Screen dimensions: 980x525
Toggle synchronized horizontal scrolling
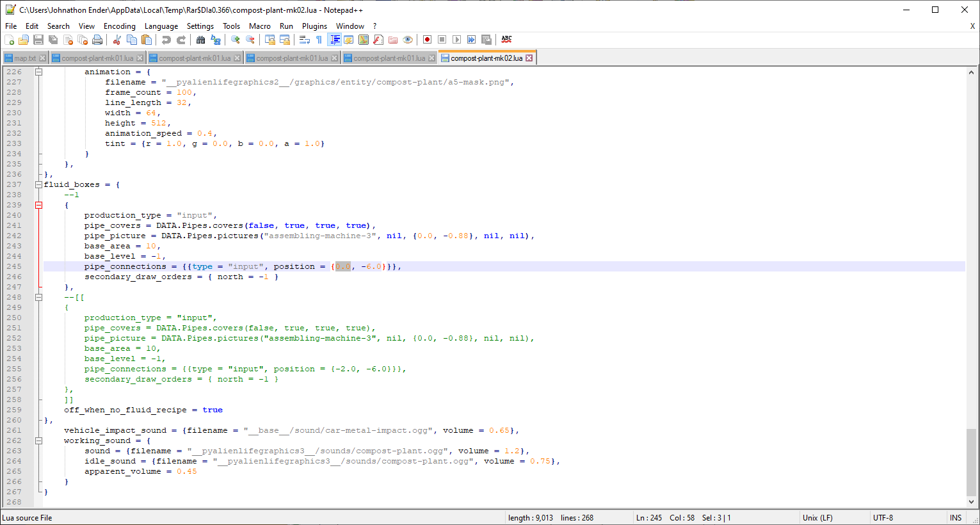click(285, 40)
